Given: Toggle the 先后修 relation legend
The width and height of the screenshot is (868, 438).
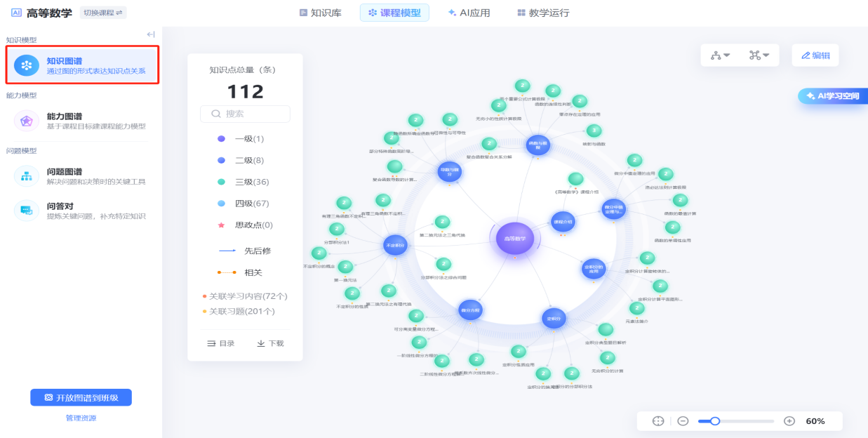Looking at the screenshot, I should click(243, 251).
